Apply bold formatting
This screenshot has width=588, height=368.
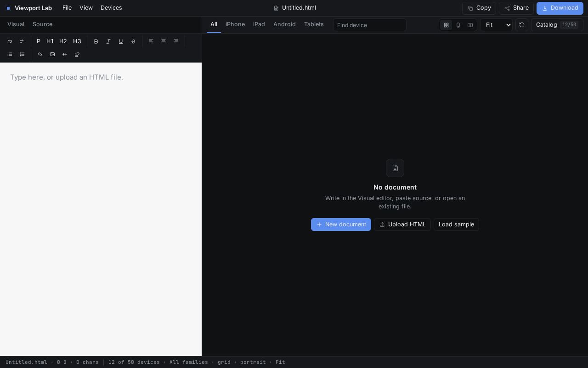tap(96, 41)
